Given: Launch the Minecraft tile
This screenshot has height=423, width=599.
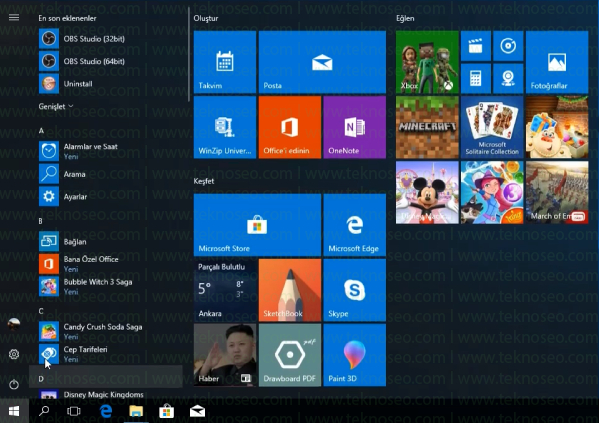Looking at the screenshot, I should [x=427, y=127].
